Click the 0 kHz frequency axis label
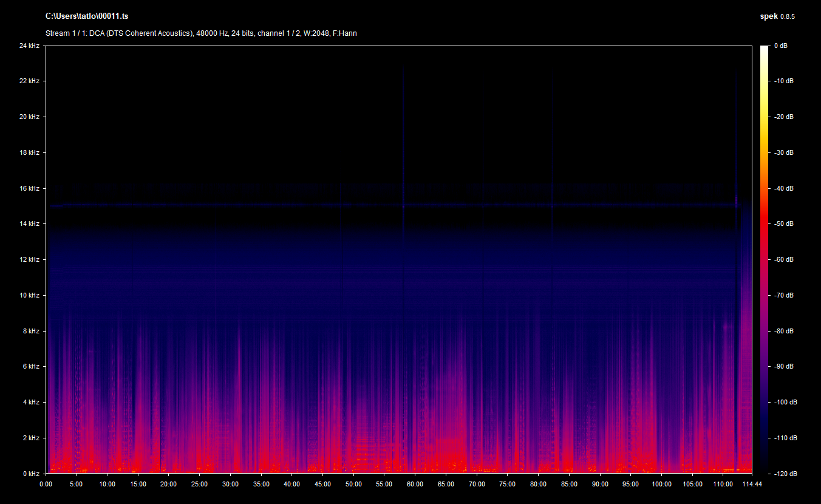Image resolution: width=821 pixels, height=504 pixels. coord(31,474)
